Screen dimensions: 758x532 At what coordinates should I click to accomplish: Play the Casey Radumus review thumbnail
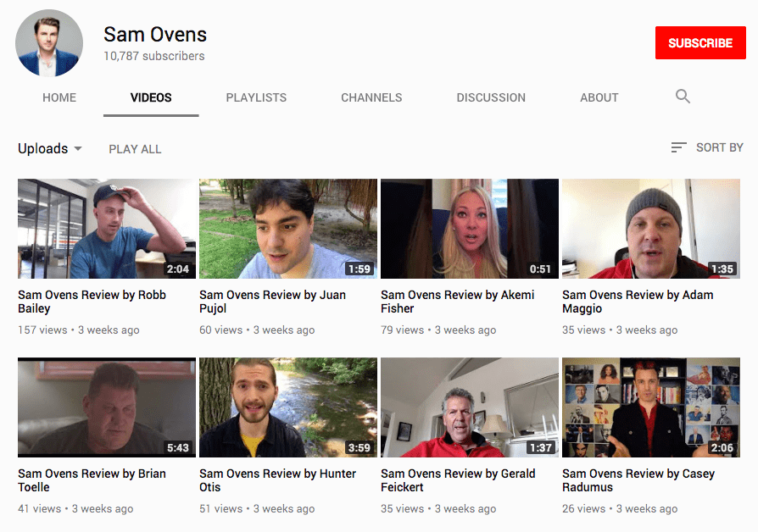(x=650, y=407)
